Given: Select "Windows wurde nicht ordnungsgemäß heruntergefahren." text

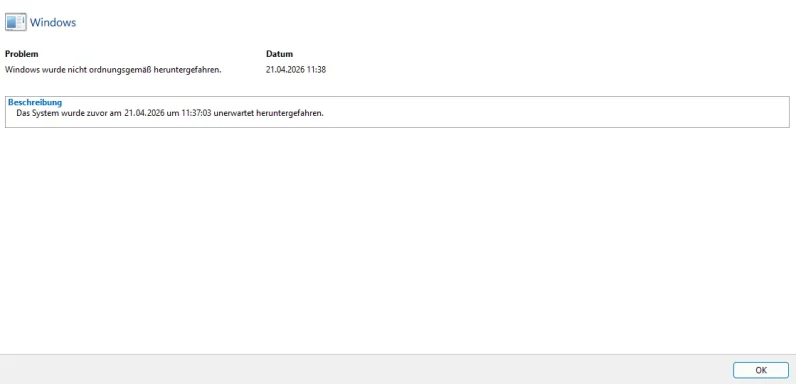Looking at the screenshot, I should (113, 70).
